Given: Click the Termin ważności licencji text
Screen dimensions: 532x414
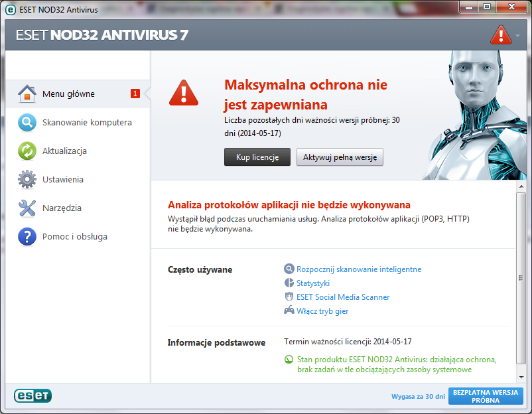Looking at the screenshot, I should pos(348,342).
